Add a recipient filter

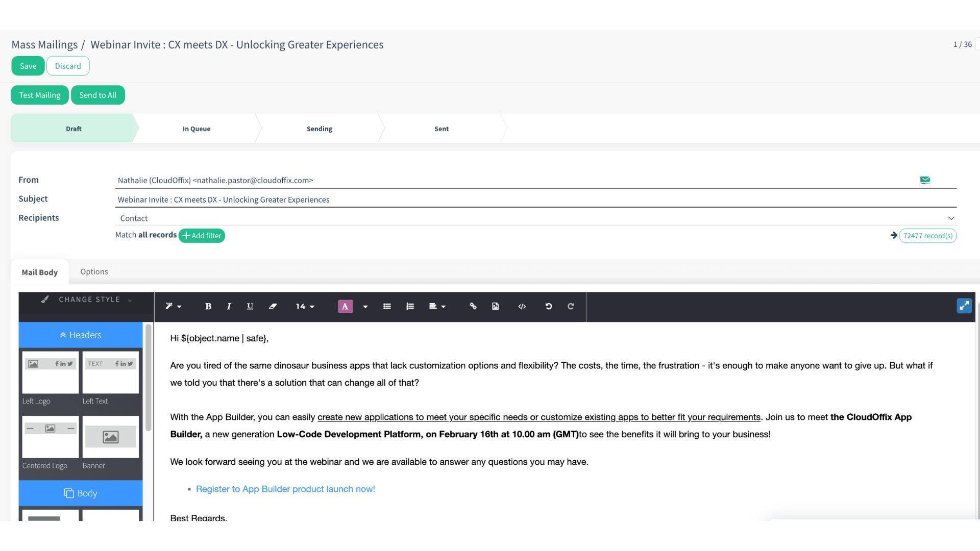(x=202, y=236)
